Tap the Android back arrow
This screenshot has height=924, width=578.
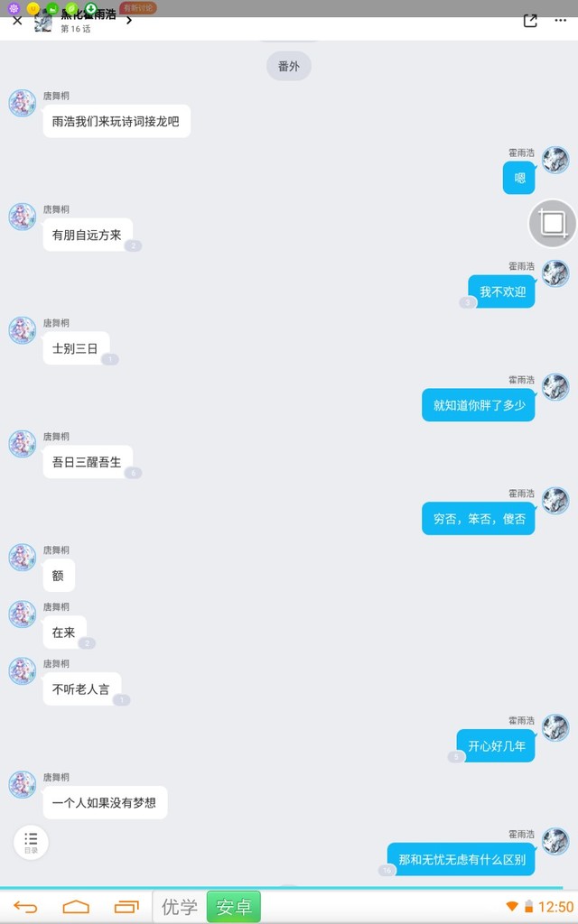coord(25,907)
